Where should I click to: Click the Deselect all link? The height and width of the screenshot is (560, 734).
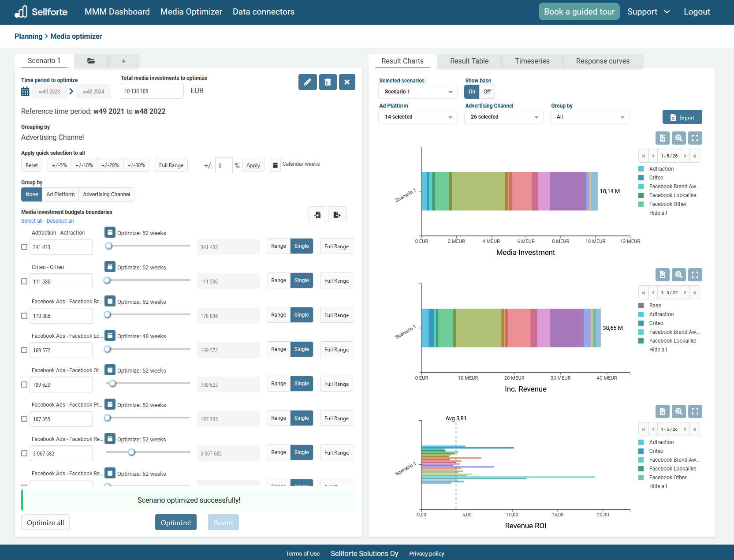click(x=60, y=221)
